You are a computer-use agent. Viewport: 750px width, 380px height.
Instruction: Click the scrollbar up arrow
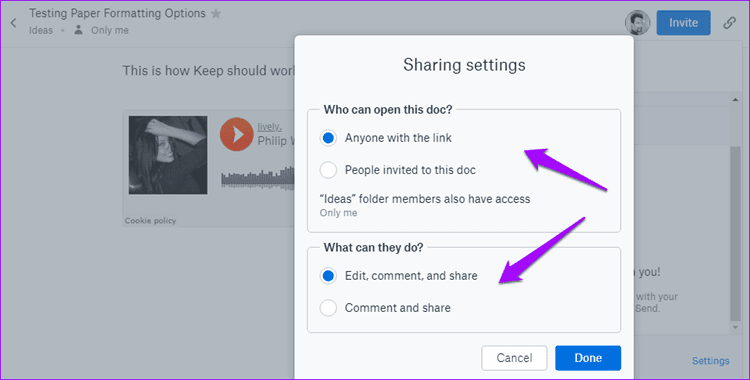[x=735, y=100]
